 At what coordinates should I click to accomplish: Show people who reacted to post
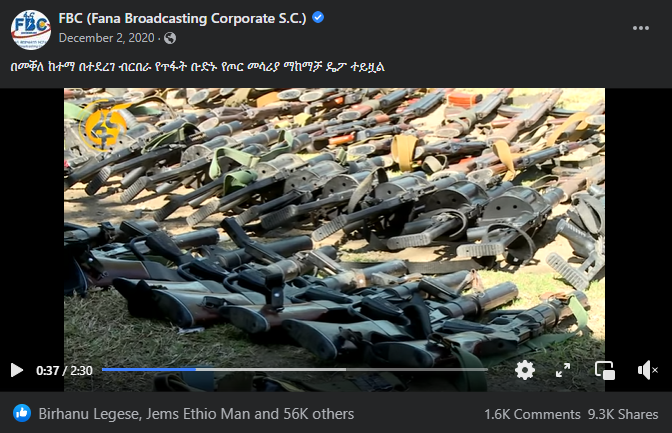tap(196, 414)
